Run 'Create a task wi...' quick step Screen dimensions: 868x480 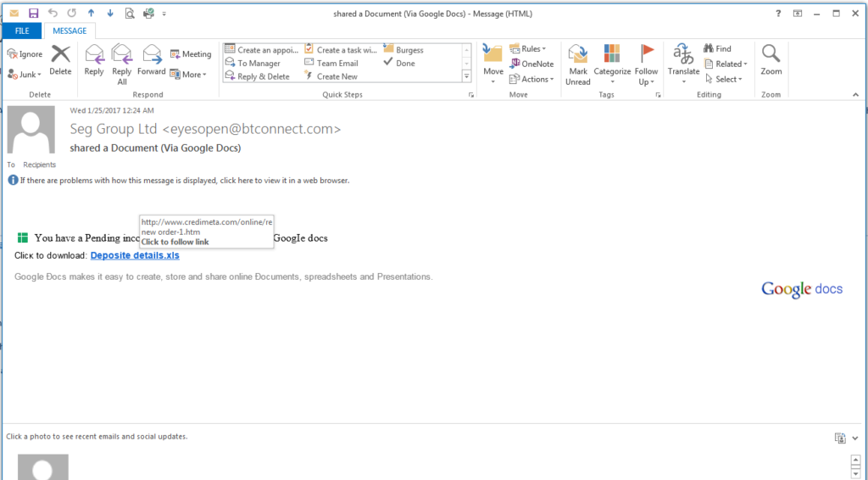point(341,50)
